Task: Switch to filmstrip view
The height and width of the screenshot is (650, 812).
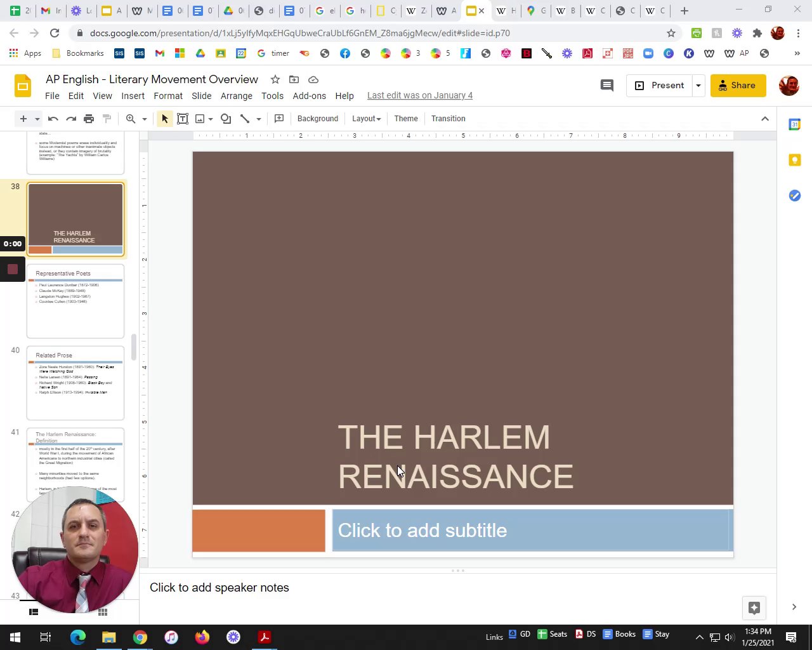Action: [34, 612]
